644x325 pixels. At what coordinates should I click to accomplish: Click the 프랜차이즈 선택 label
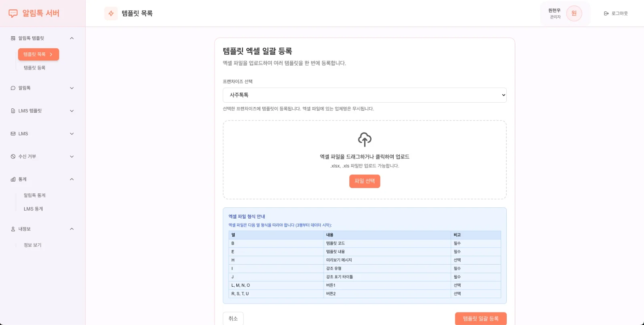[238, 81]
